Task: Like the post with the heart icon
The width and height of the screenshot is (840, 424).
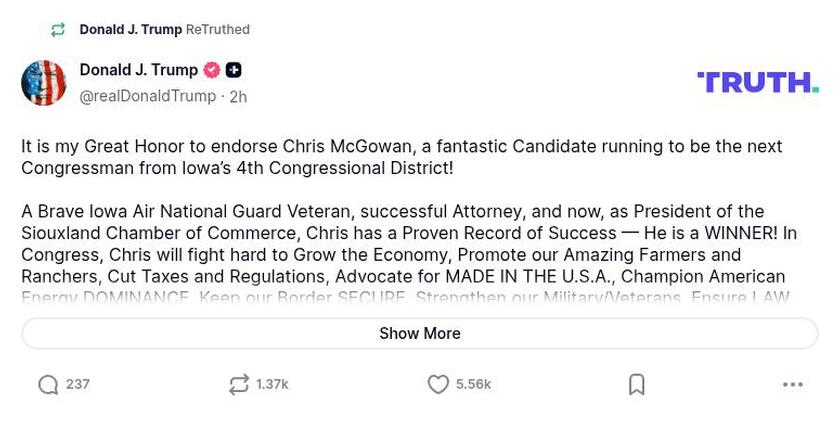Action: [x=438, y=385]
